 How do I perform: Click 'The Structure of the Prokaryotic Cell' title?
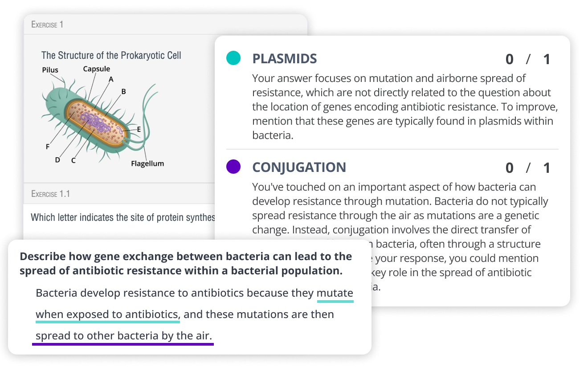[111, 56]
